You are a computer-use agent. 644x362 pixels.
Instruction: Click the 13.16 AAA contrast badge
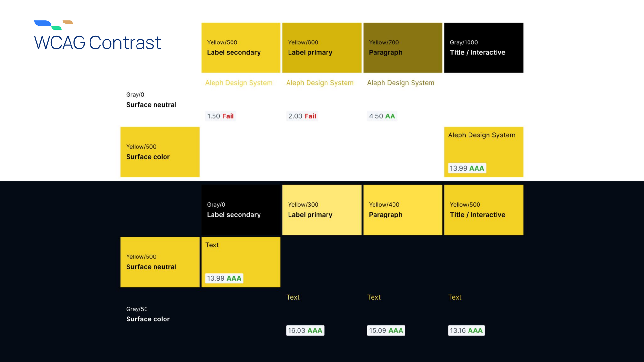pyautogui.click(x=466, y=330)
